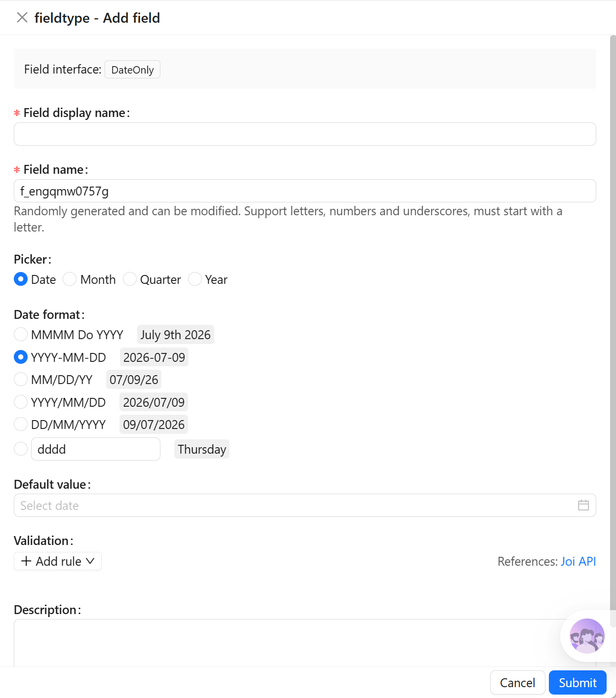Image resolution: width=616 pixels, height=698 pixels.
Task: Open the calendar icon in Default value
Action: click(x=583, y=505)
